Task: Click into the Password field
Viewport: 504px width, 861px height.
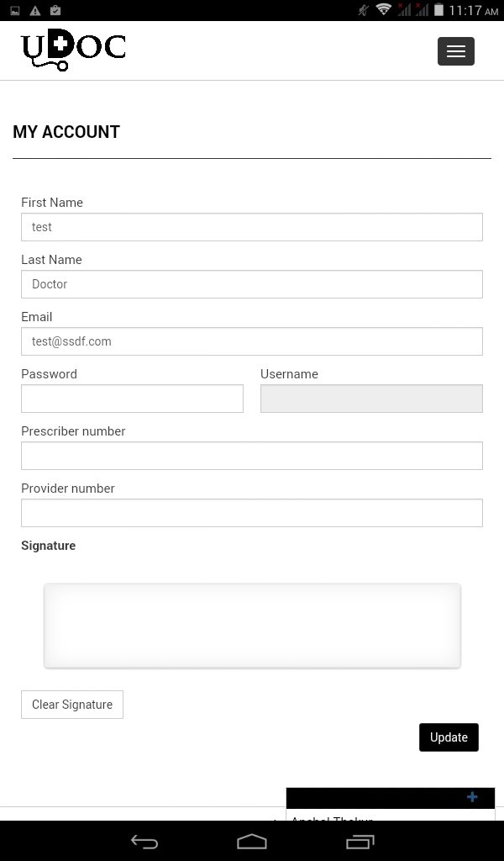Action: click(x=132, y=398)
